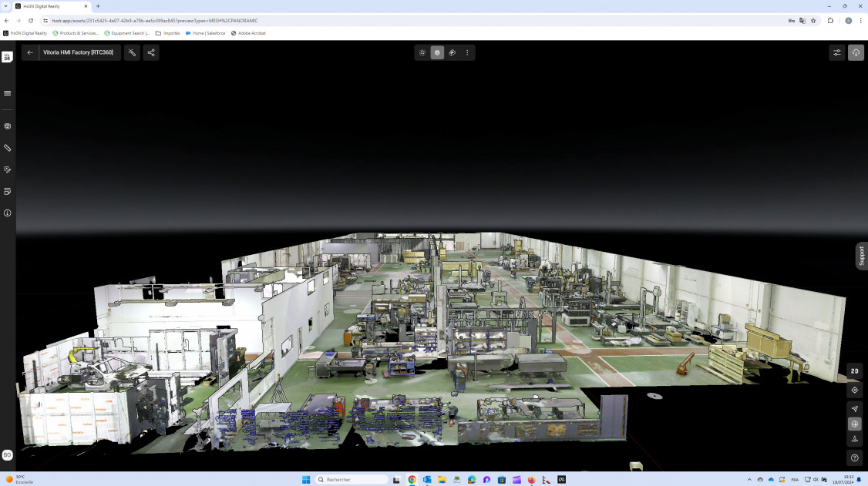
Task: Click the Windows taskbar search box
Action: (x=352, y=479)
